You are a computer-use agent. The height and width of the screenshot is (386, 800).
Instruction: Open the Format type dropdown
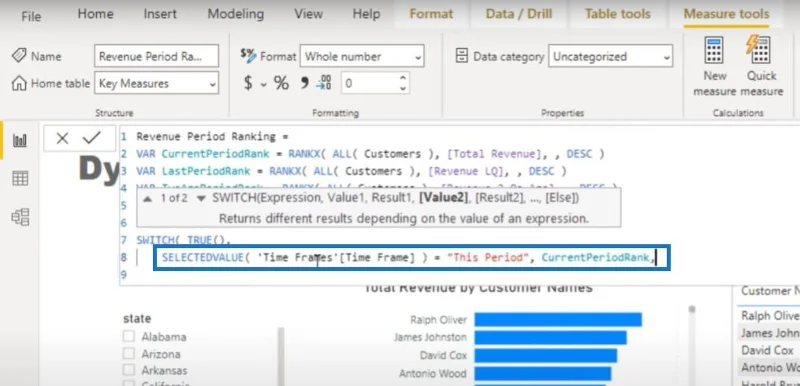362,56
